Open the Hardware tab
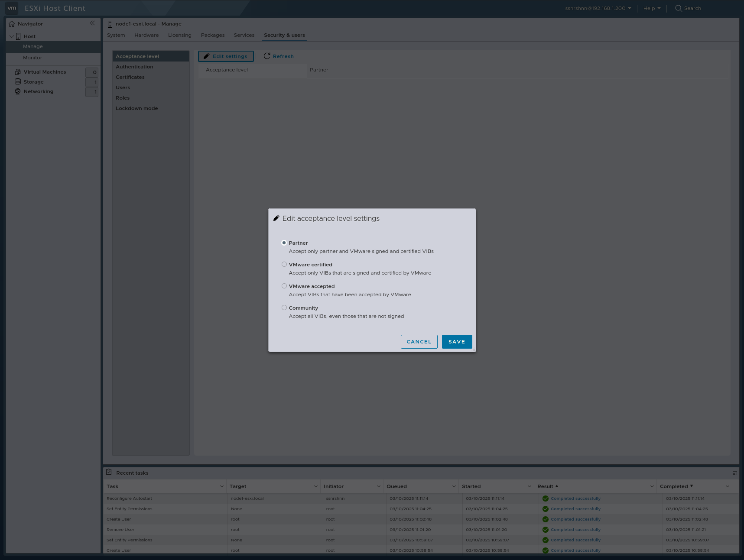Screen dimensions: 744x560 (x=146, y=35)
